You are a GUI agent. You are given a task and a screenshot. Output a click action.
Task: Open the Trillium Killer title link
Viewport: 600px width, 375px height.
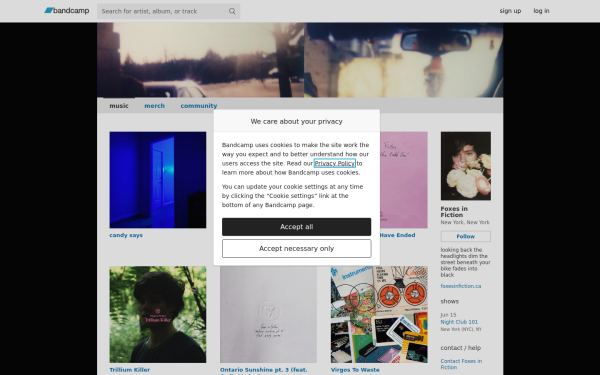[129, 370]
